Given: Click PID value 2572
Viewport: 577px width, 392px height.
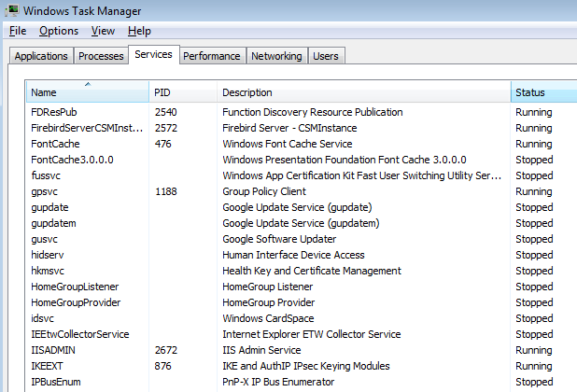Looking at the screenshot, I should [x=166, y=128].
